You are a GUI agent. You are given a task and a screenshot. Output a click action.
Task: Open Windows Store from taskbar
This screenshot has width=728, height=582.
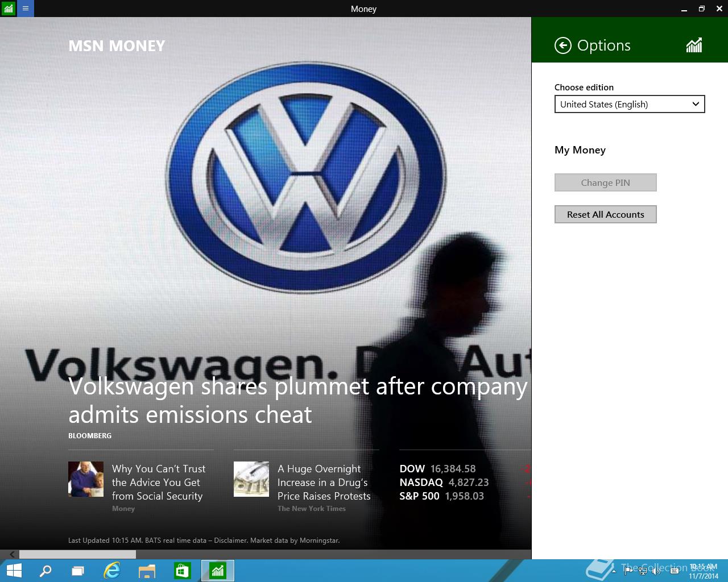coord(183,571)
